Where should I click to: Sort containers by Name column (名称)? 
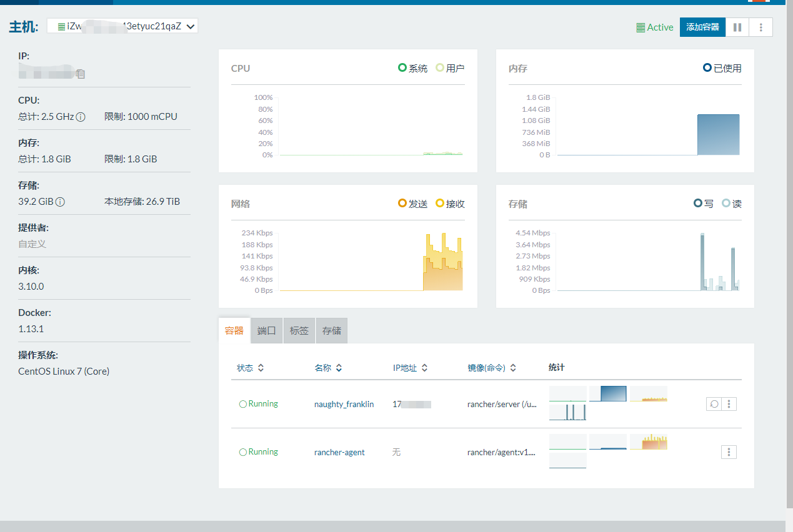click(x=329, y=368)
